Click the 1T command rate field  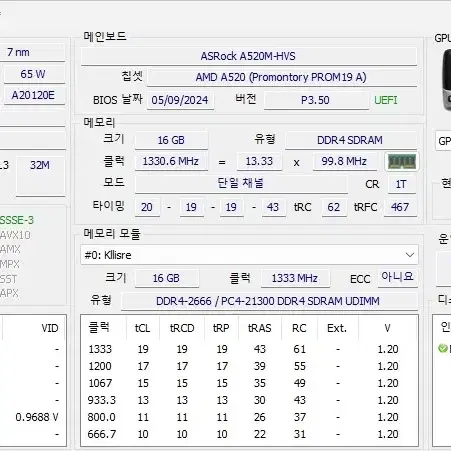coord(401,184)
